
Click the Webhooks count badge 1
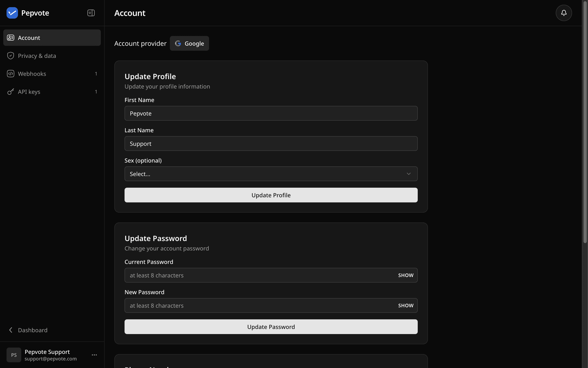[96, 74]
